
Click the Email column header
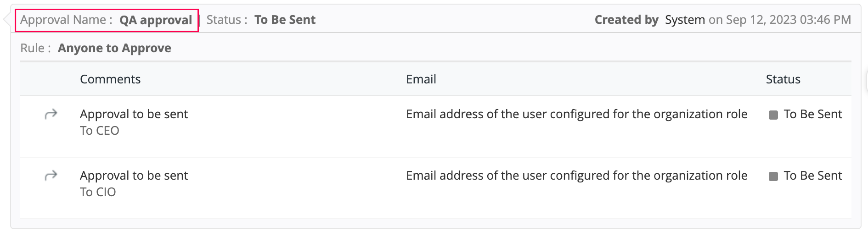421,79
